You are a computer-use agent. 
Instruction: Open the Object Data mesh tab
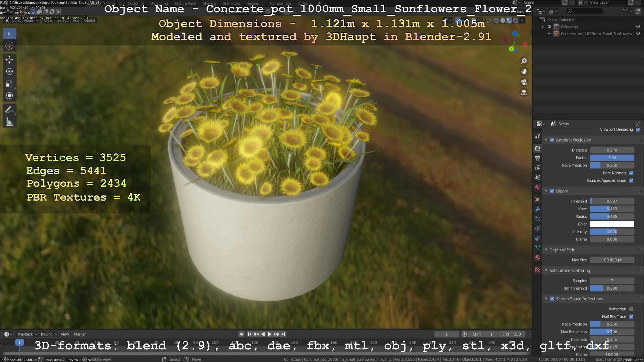point(537,248)
